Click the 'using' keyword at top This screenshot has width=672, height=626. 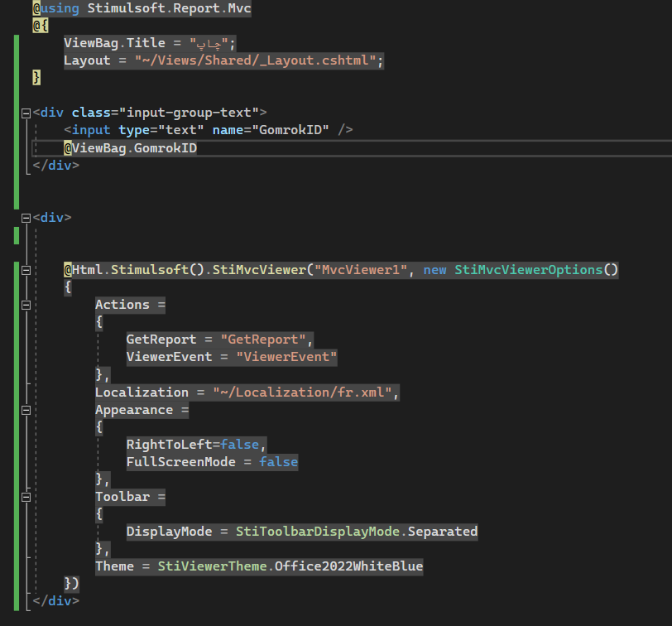[60, 8]
